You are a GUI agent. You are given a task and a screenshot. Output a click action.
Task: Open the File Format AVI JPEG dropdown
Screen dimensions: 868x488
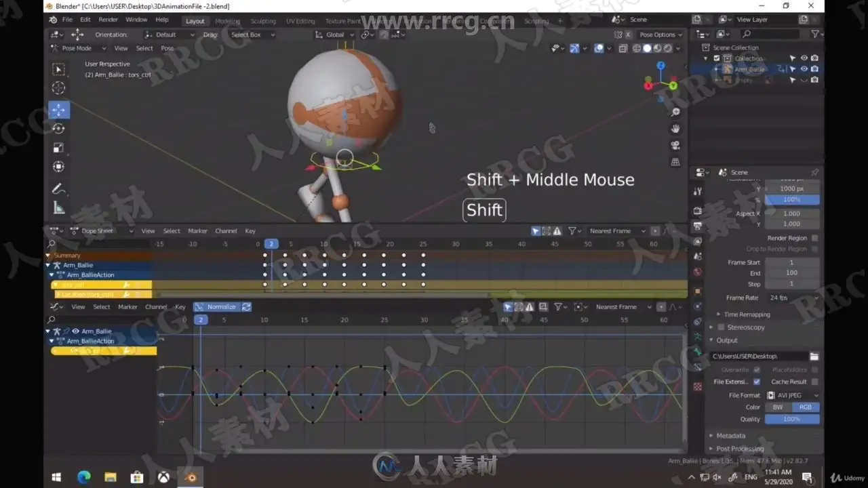click(792, 395)
